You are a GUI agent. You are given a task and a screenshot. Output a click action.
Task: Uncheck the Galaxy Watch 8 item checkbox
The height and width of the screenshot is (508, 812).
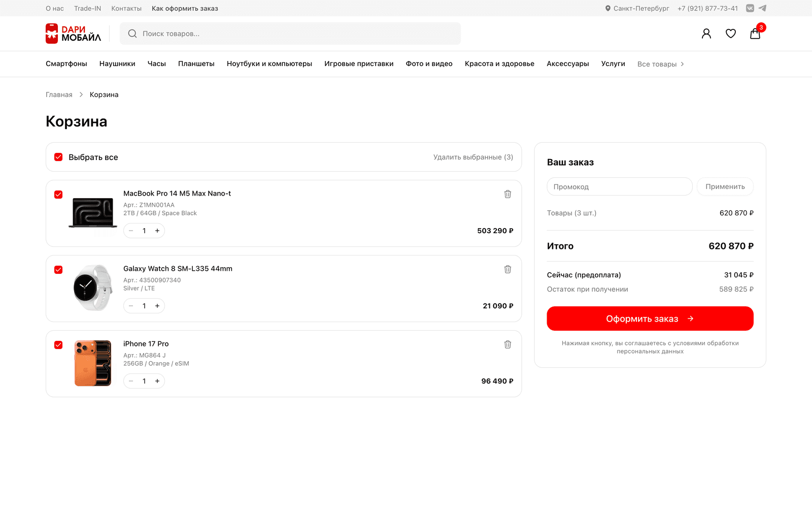point(58,270)
